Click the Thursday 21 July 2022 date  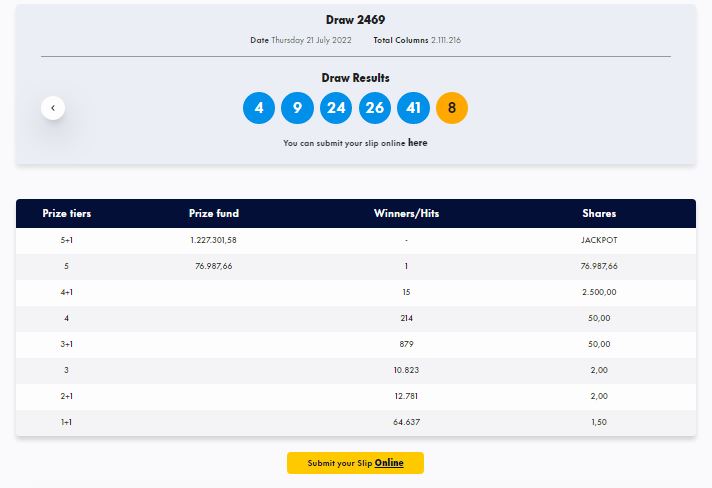pyautogui.click(x=312, y=40)
